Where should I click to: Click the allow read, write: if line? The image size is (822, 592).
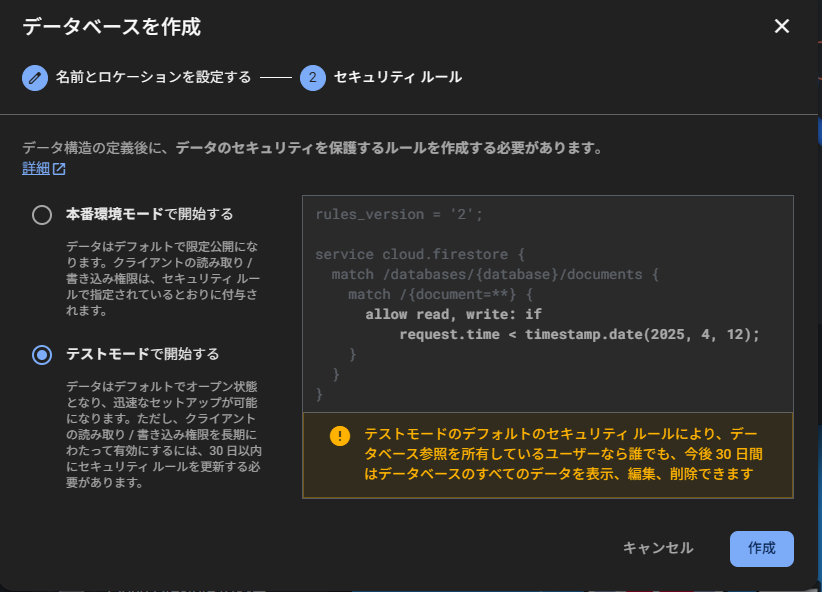(453, 314)
